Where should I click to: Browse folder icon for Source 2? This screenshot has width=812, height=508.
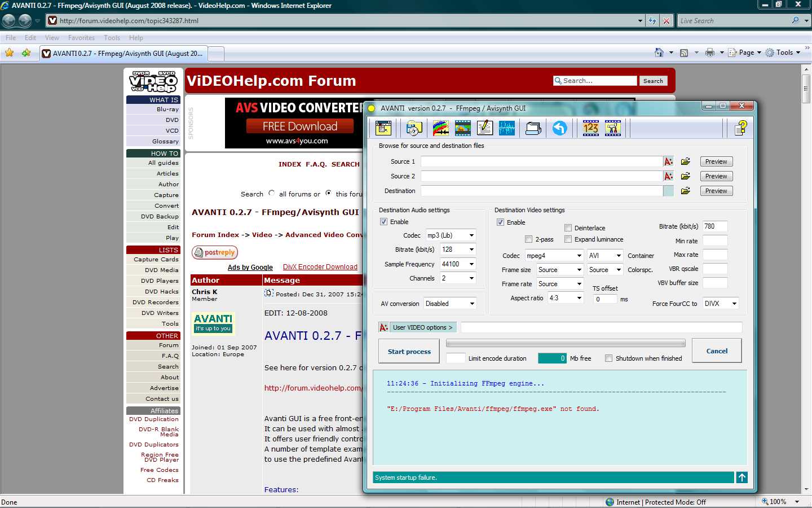tap(686, 176)
